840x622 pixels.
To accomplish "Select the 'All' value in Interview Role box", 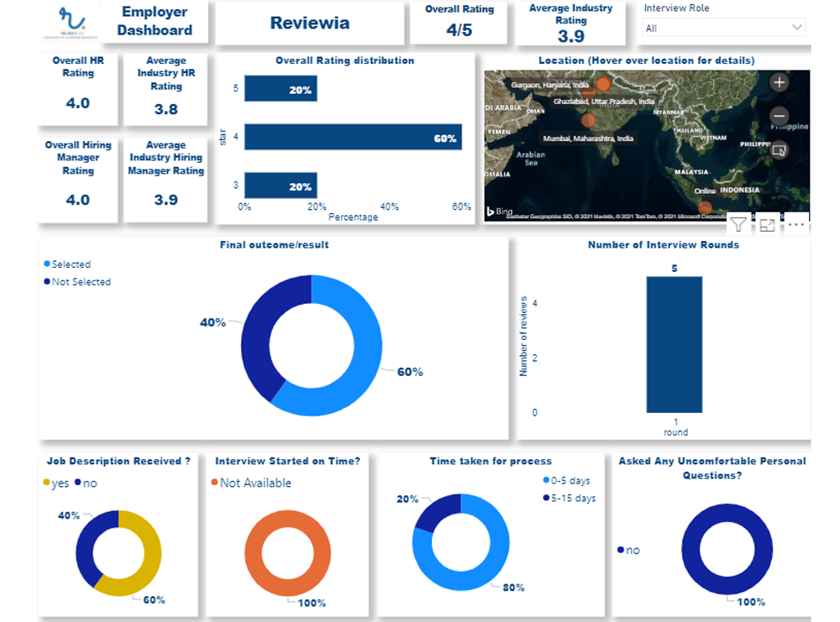I will [x=652, y=29].
